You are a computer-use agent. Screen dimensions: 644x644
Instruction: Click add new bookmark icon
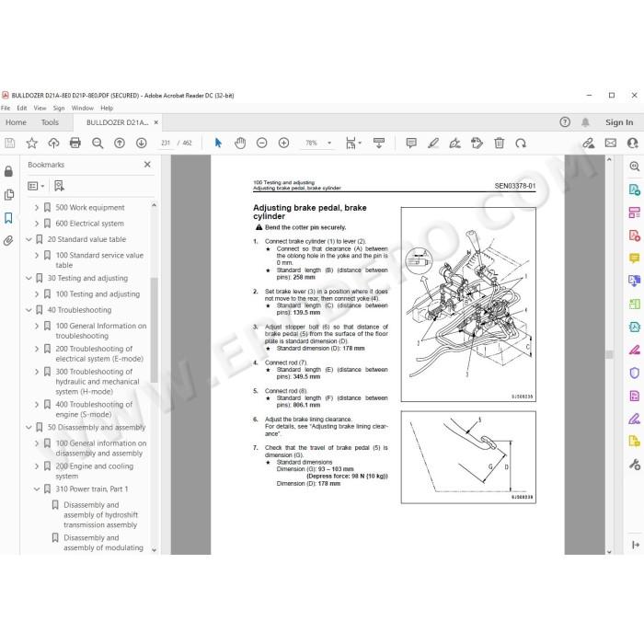pos(59,186)
